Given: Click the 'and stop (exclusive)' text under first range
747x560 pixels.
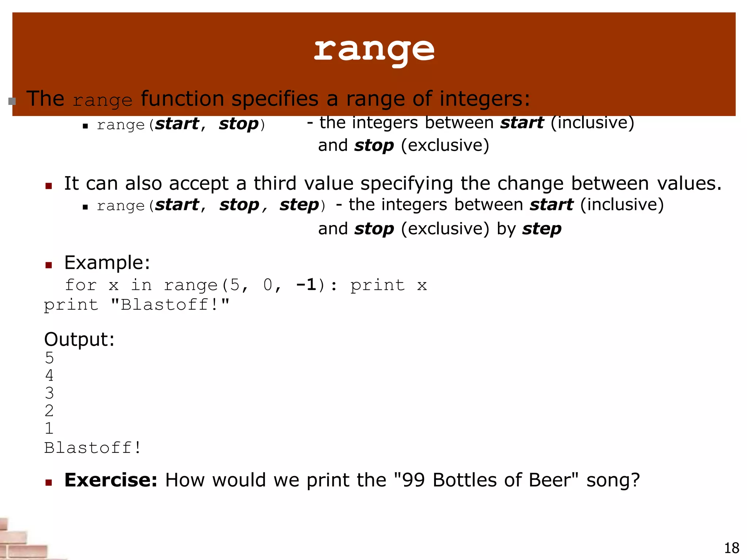Looking at the screenshot, I should [x=403, y=145].
